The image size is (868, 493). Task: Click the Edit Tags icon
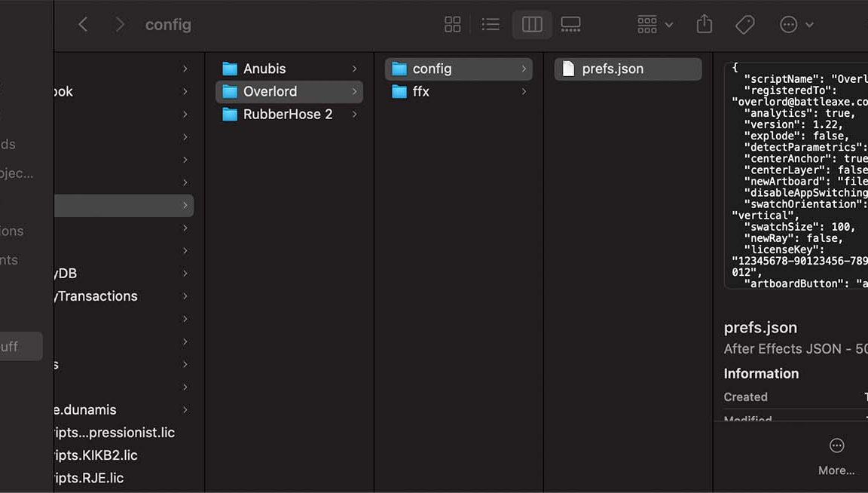[744, 25]
